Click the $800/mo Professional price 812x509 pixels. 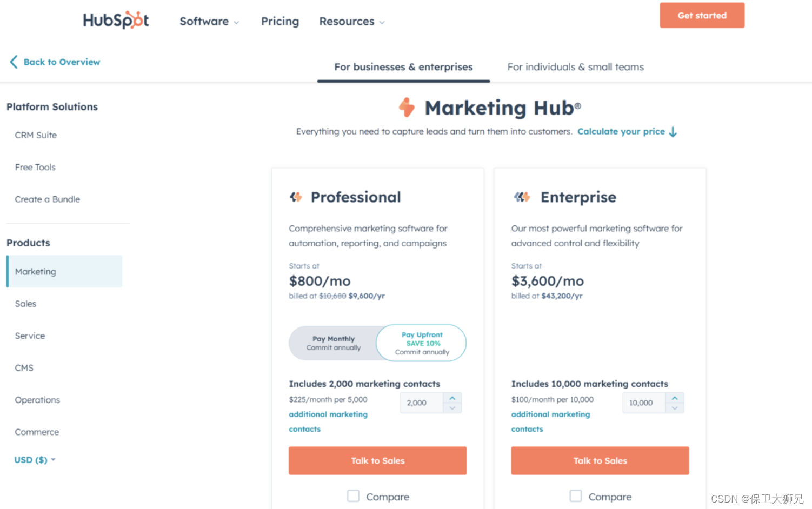pos(320,281)
